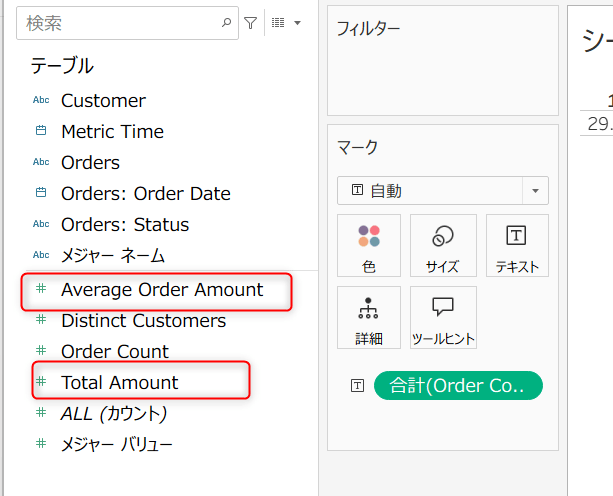Open the filter fields funnel icon

pos(251,23)
